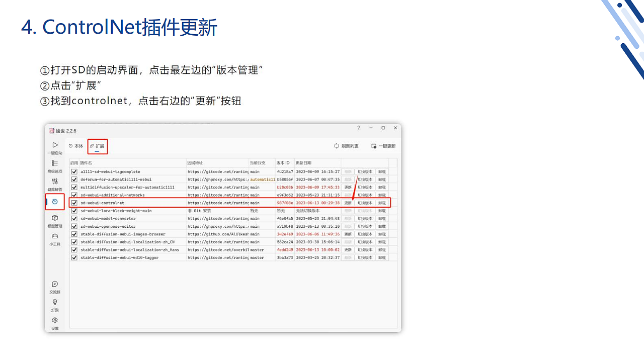Disable the sd-webui-controlnet plugin checkbox
This screenshot has height=362, width=644.
coord(74,203)
